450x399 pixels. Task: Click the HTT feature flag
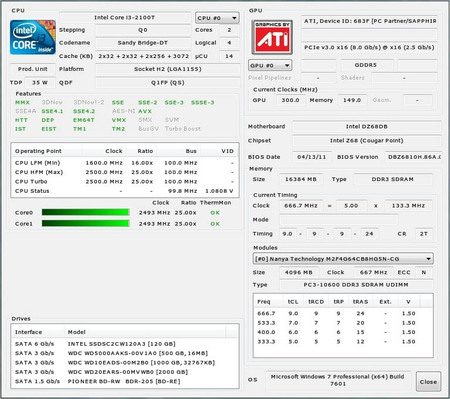point(21,120)
